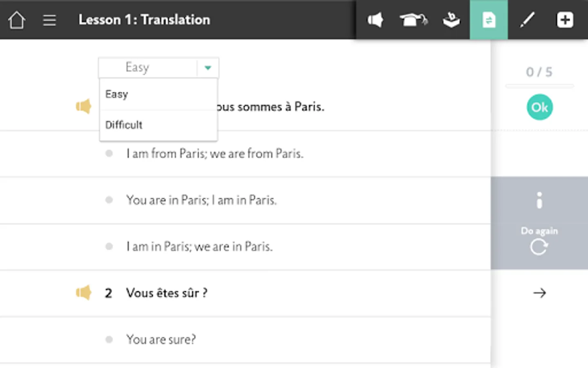The width and height of the screenshot is (588, 368).
Task: Play audio for the first sentence
Action: [84, 107]
